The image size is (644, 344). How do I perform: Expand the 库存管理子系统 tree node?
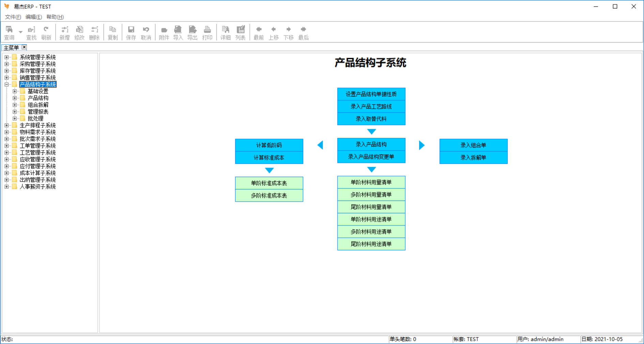coord(6,71)
